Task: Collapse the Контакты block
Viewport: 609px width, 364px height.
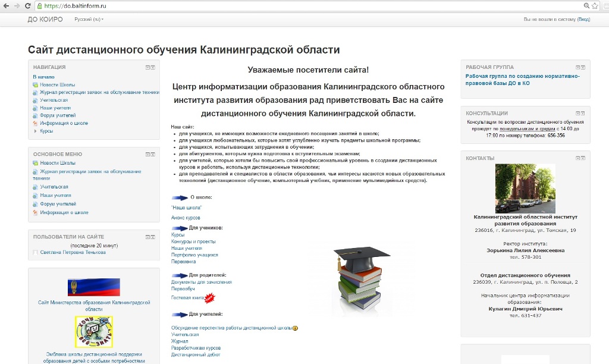Action: coord(577,158)
